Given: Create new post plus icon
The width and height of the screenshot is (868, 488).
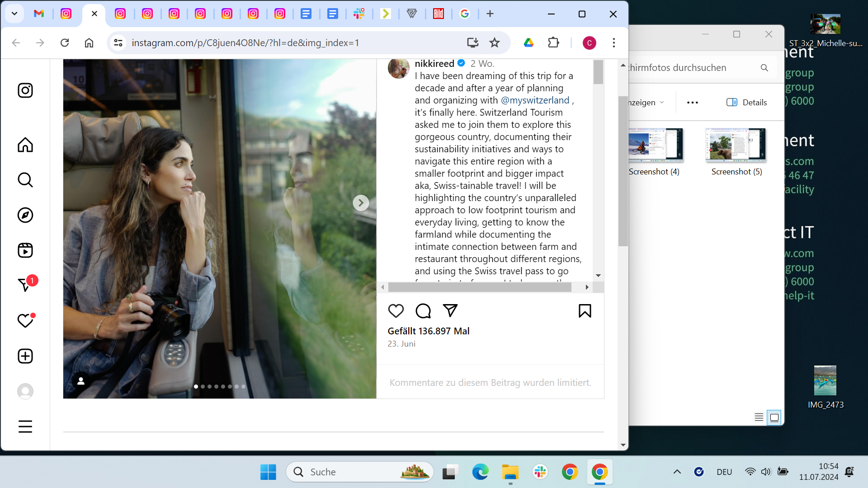Looking at the screenshot, I should [x=25, y=356].
